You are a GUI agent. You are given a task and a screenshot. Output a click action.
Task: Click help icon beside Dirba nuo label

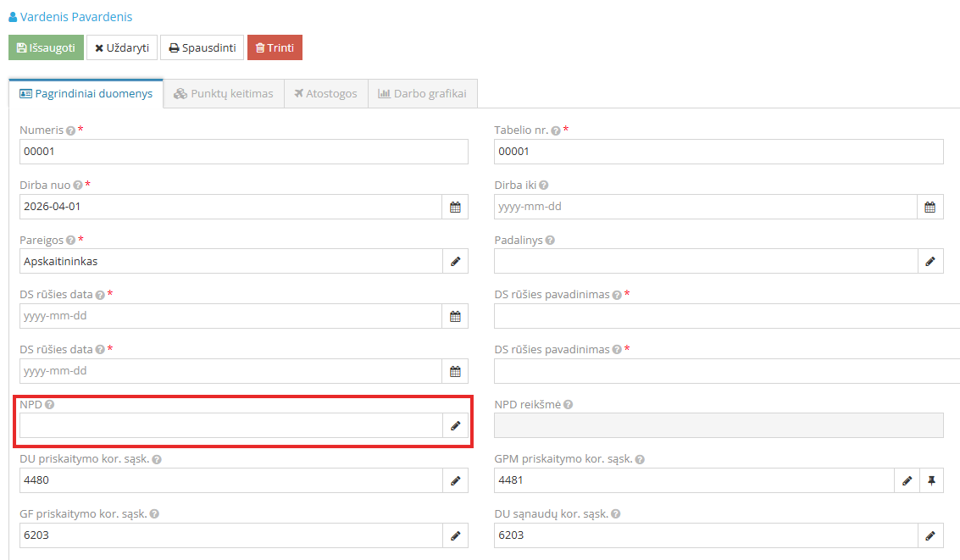(78, 185)
